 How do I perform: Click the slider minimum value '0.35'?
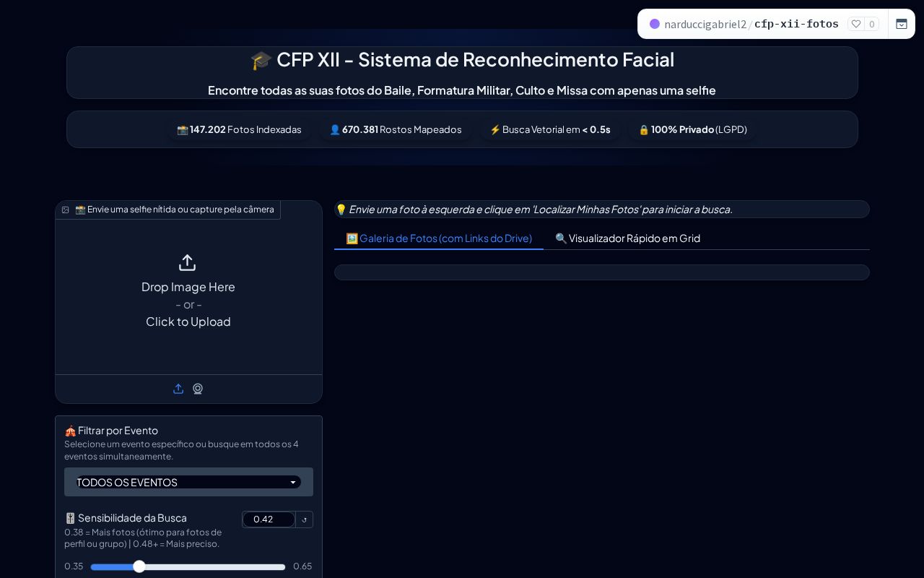coord(74,566)
